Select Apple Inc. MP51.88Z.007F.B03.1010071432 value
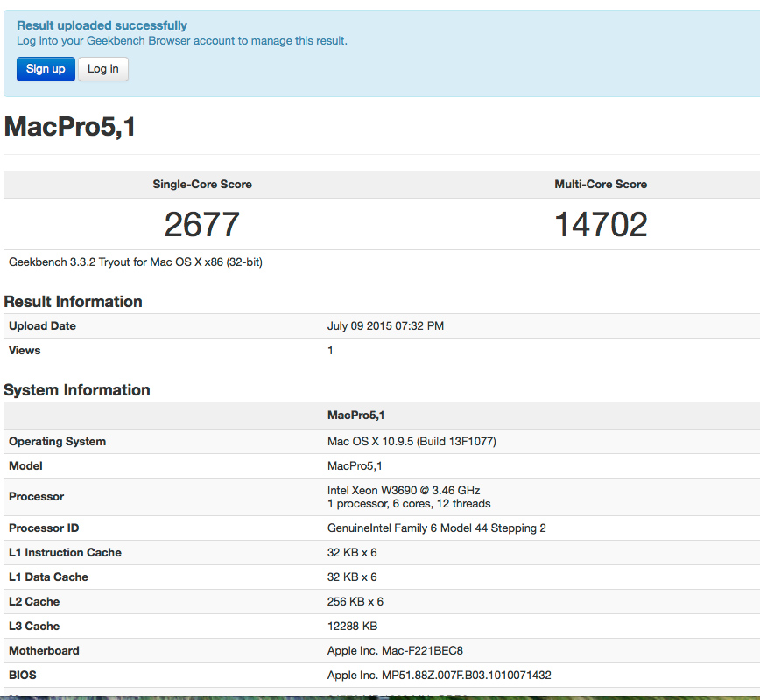The image size is (760, 700). tap(440, 675)
